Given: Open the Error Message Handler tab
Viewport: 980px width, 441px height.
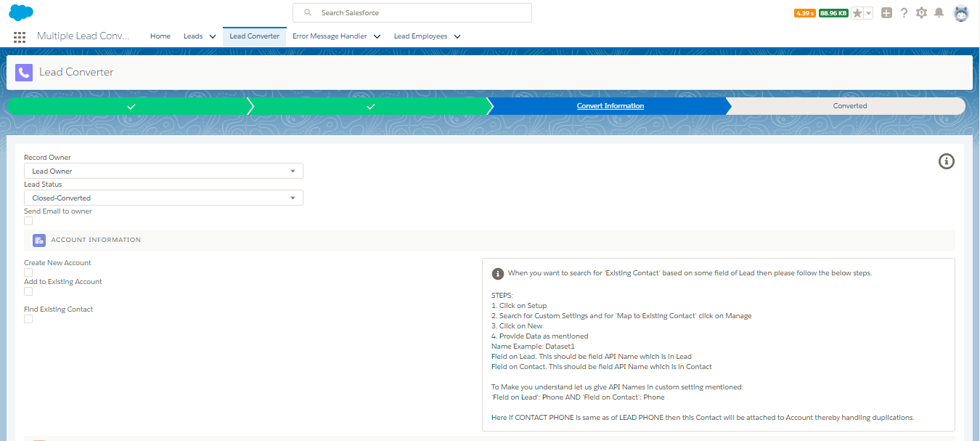Looking at the screenshot, I should click(330, 36).
